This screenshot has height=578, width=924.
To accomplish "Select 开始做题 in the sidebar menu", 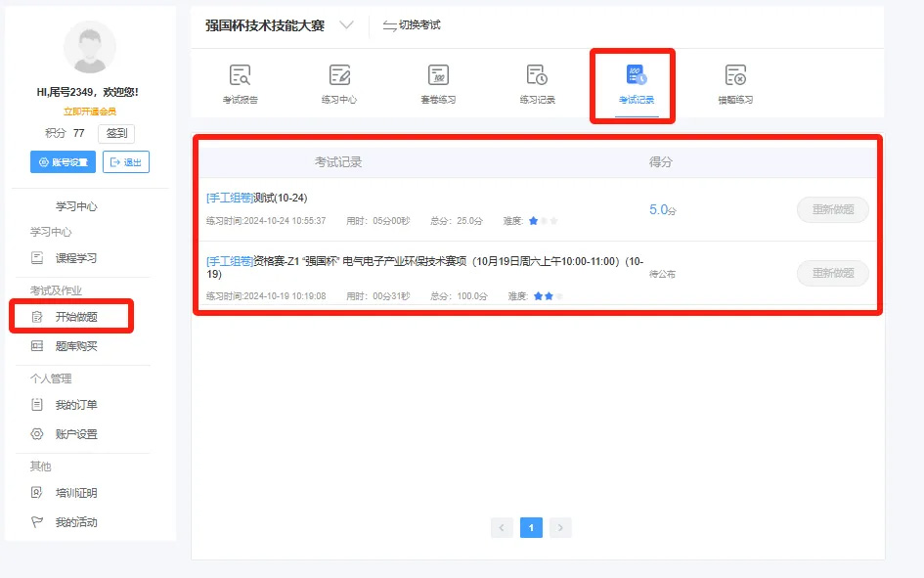I will 75,317.
